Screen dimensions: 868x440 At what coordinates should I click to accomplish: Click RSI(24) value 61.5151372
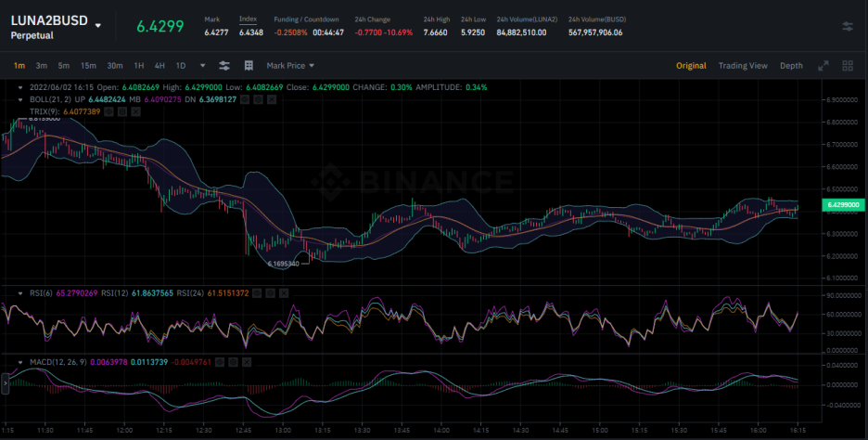coord(229,293)
